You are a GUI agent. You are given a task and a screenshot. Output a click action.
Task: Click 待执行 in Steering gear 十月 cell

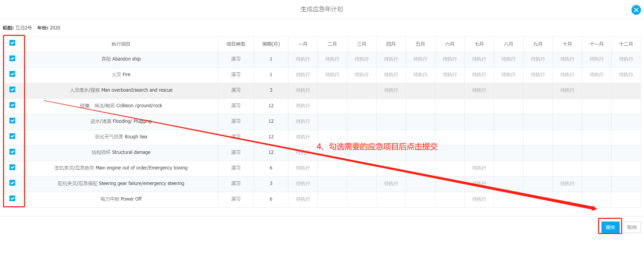(567, 184)
